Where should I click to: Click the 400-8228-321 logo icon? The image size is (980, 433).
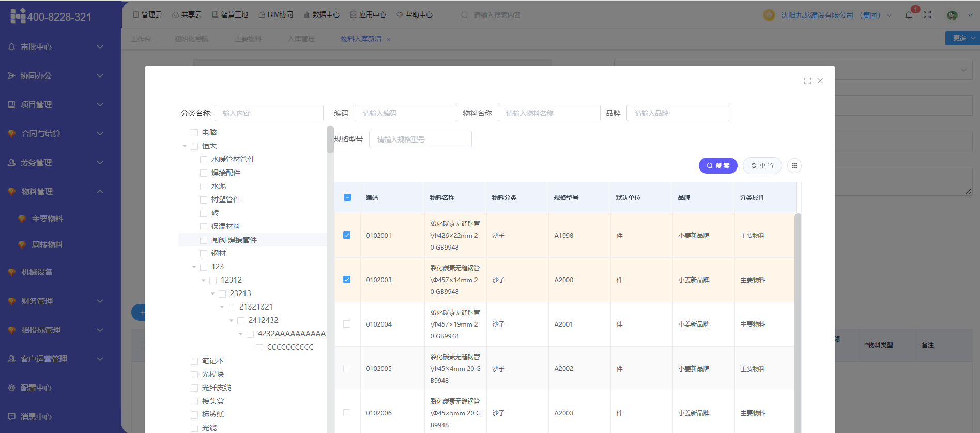(x=18, y=16)
